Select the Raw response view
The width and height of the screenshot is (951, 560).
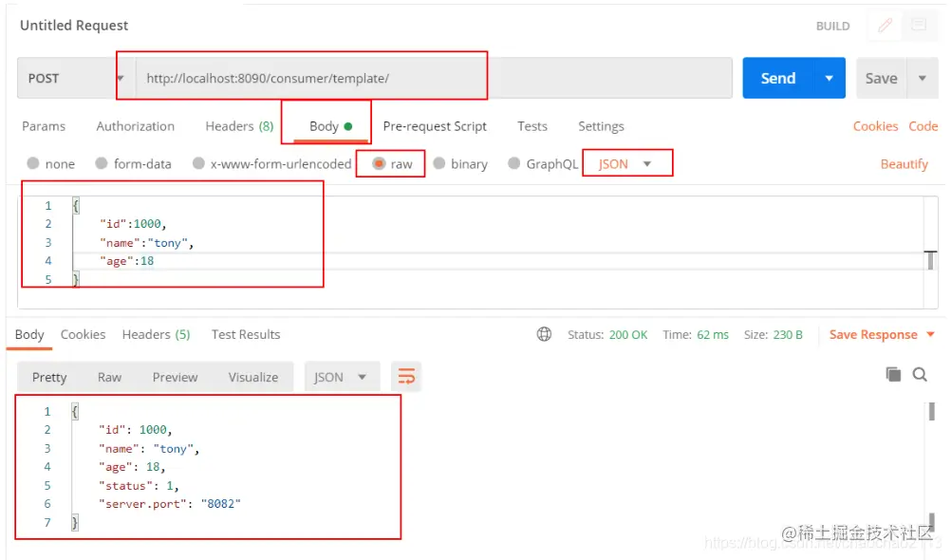coord(109,377)
